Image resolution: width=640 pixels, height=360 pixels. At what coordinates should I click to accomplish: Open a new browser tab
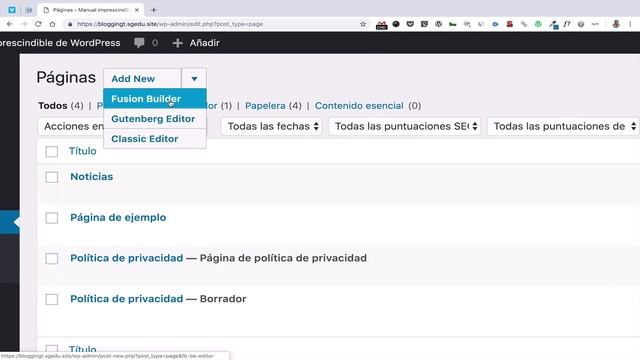153,10
